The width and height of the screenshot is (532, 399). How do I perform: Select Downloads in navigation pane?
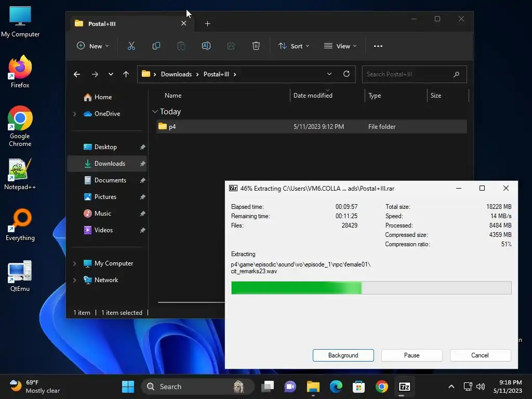(107, 164)
